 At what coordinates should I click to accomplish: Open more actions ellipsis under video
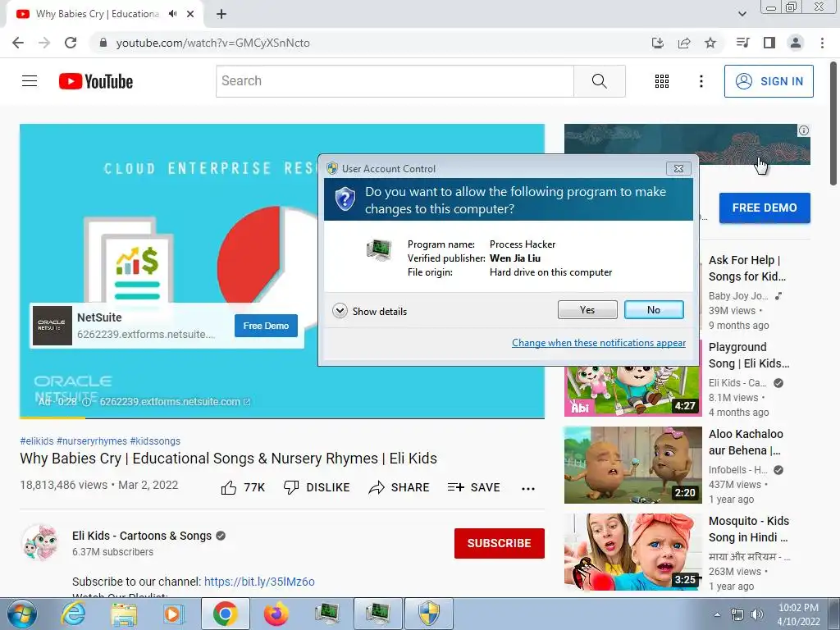[x=528, y=488]
